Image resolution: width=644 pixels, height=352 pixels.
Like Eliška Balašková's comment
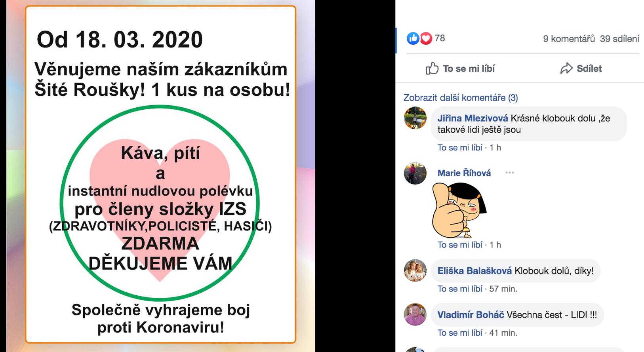tap(460, 289)
